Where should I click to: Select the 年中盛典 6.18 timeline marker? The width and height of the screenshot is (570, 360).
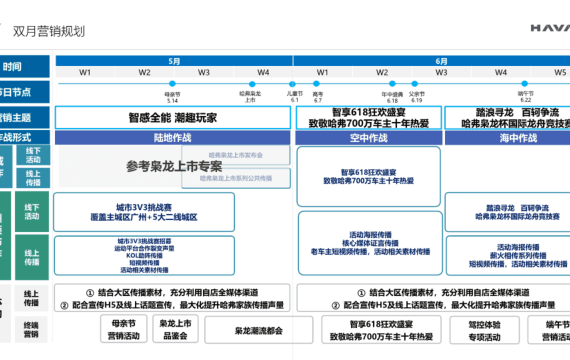(x=392, y=84)
